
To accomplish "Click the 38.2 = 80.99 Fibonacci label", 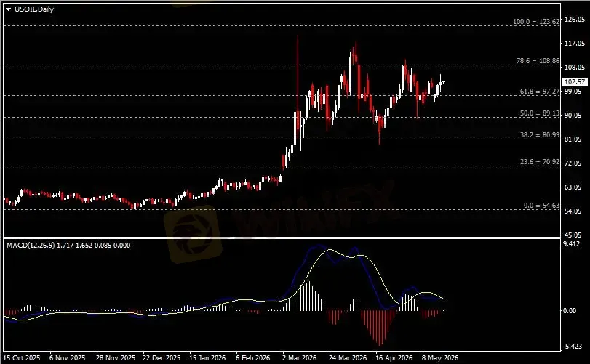I will point(540,135).
